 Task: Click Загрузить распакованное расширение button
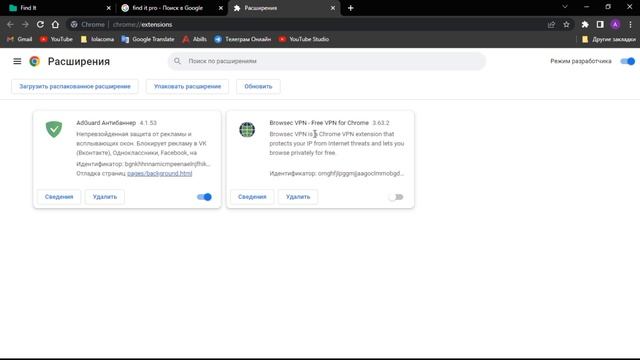pyautogui.click(x=75, y=87)
